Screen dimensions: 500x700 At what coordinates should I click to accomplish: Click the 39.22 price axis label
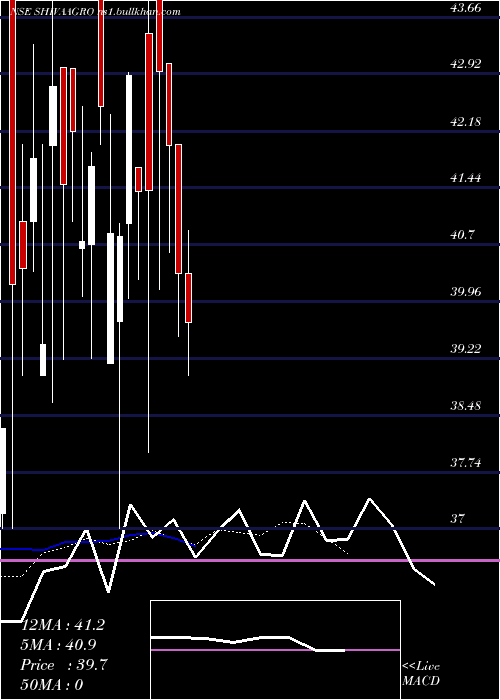(x=466, y=348)
